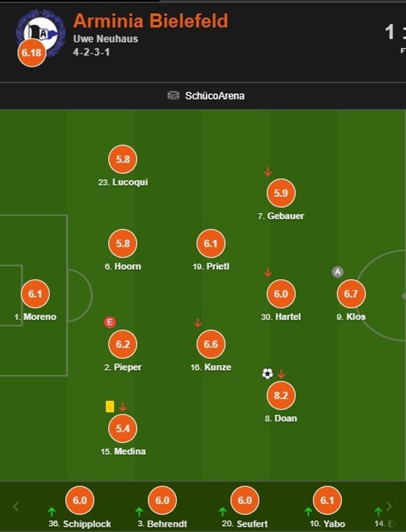Click the team average 6.18 rating badge

coord(32,53)
